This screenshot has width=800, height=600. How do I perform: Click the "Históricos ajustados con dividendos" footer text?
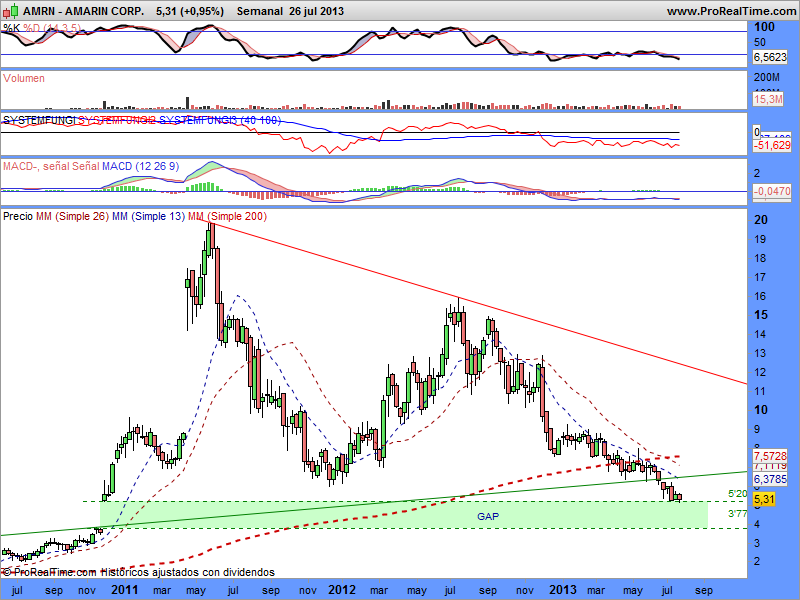[x=187, y=572]
